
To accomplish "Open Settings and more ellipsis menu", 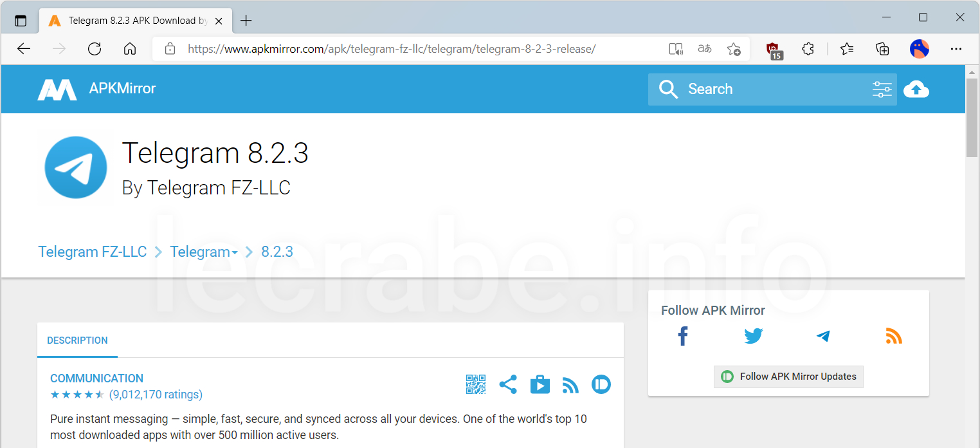I will coord(956,49).
